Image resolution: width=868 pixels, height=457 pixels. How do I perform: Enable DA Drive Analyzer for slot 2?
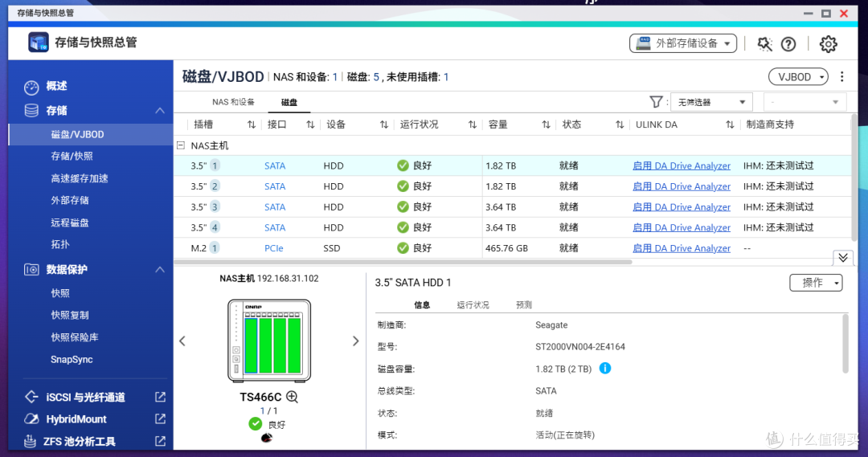click(682, 186)
